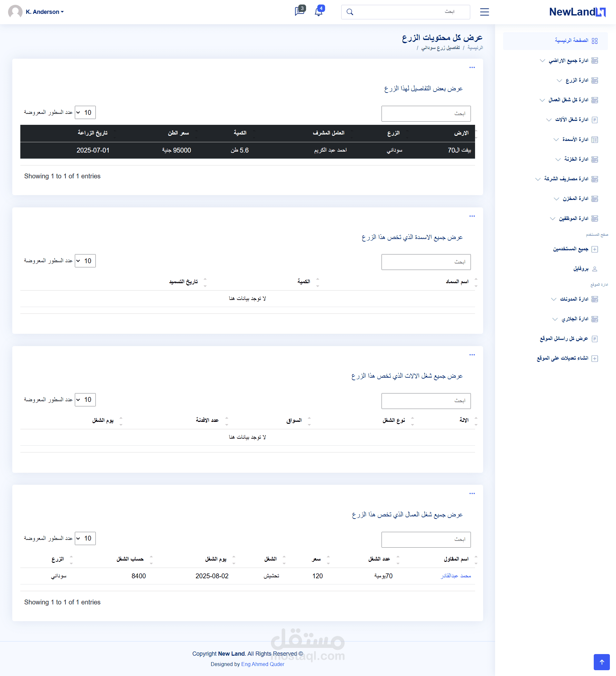
Task: Open three-dots menu of workers work card
Action: click(x=472, y=493)
